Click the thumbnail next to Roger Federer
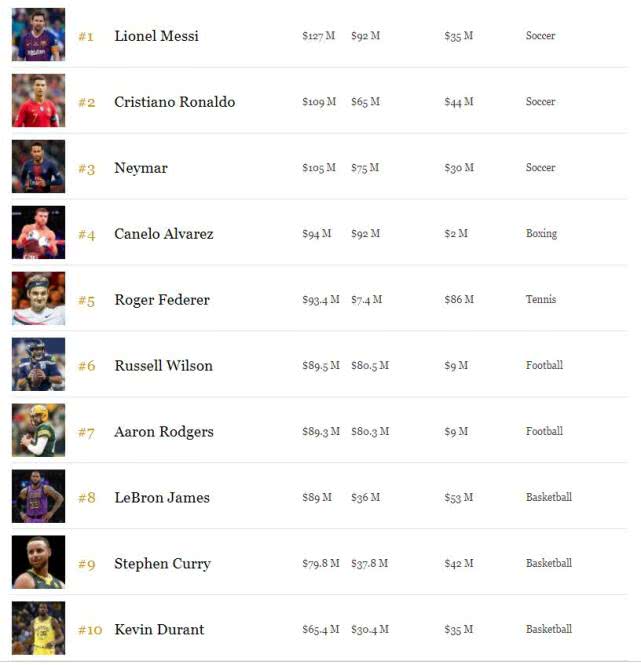The image size is (641, 665). [38, 299]
